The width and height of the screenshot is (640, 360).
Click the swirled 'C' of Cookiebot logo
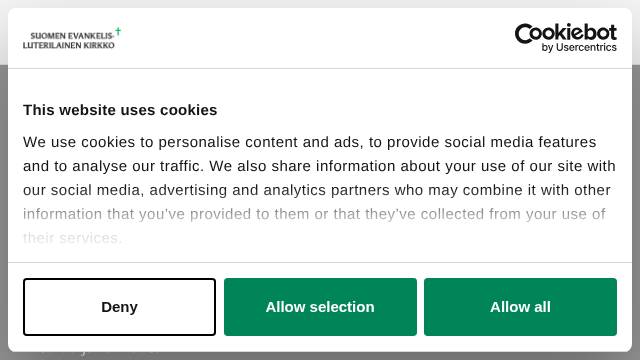tap(526, 33)
